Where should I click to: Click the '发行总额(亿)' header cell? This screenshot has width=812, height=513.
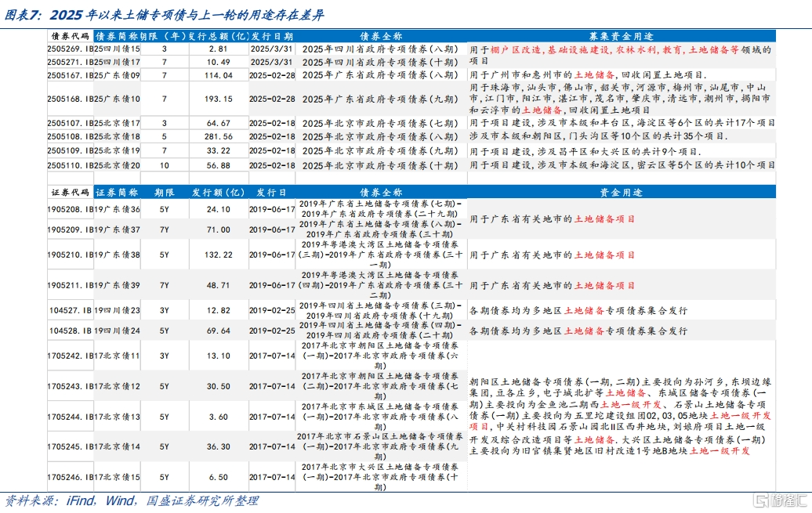(219, 36)
